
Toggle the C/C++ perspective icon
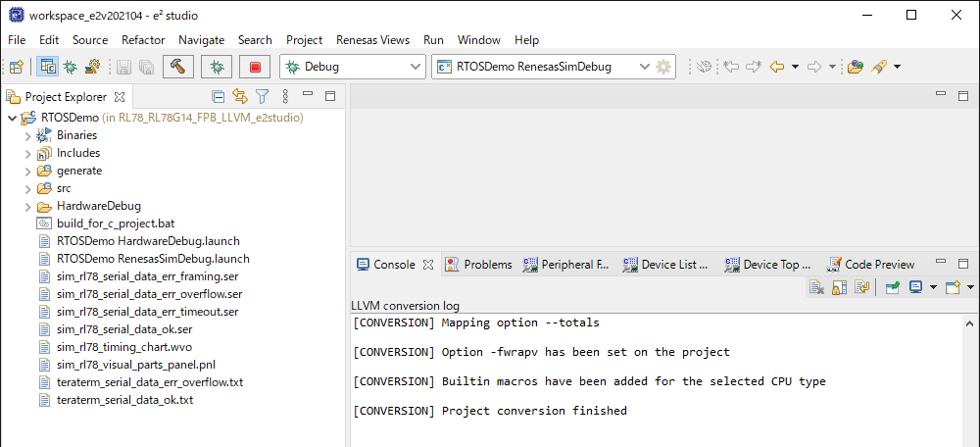(47, 67)
